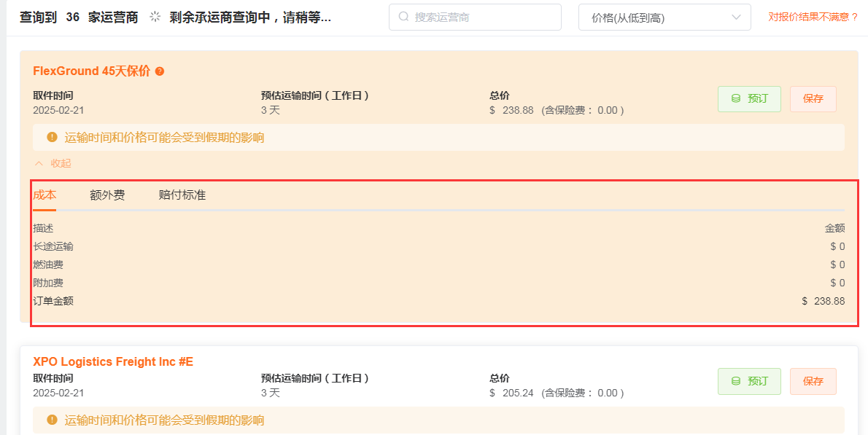
Task: Save the XPO Logistics quote with 保存
Action: point(813,381)
